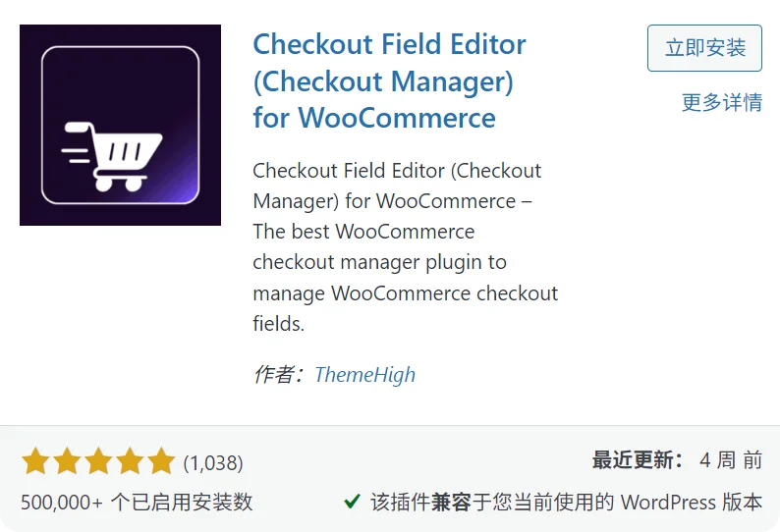This screenshot has width=780, height=532.
Task: Click the 500,000+ active installs text
Action: [137, 503]
